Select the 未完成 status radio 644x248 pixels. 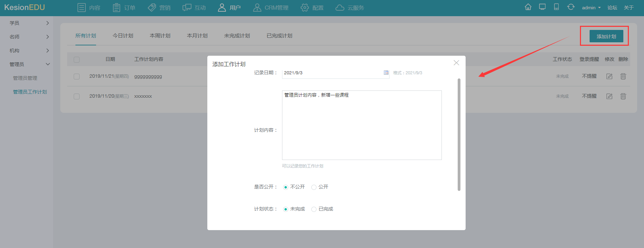coord(285,209)
